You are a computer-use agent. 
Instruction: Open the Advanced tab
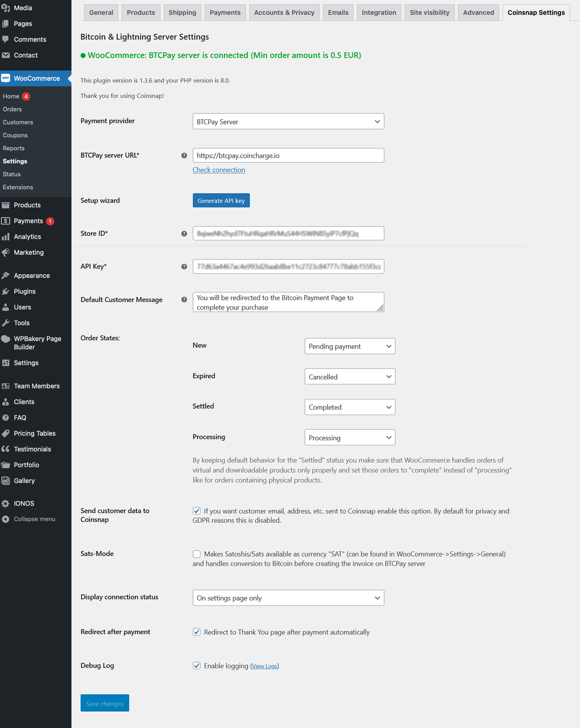click(x=478, y=13)
